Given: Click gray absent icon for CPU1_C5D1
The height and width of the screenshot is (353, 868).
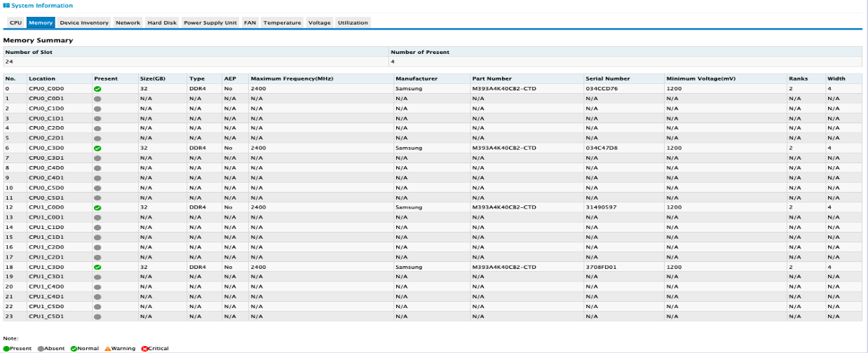Looking at the screenshot, I should pos(97,317).
